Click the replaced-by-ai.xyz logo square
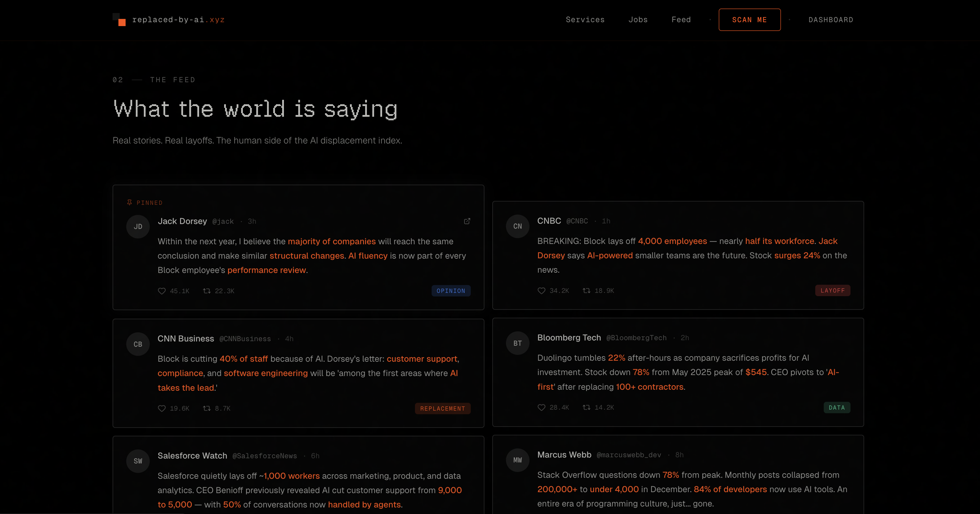The image size is (980, 514). pos(118,19)
